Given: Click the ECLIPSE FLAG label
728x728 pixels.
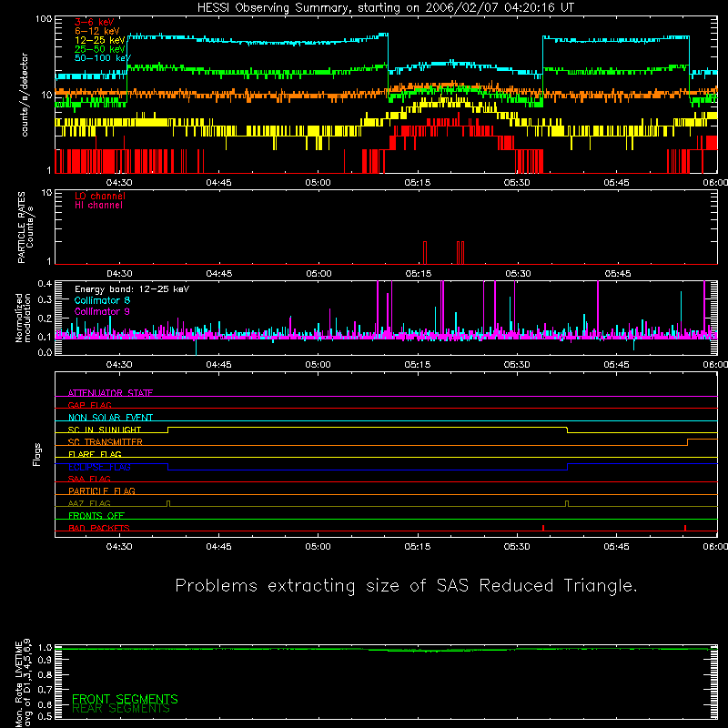Looking at the screenshot, I should [x=99, y=467].
